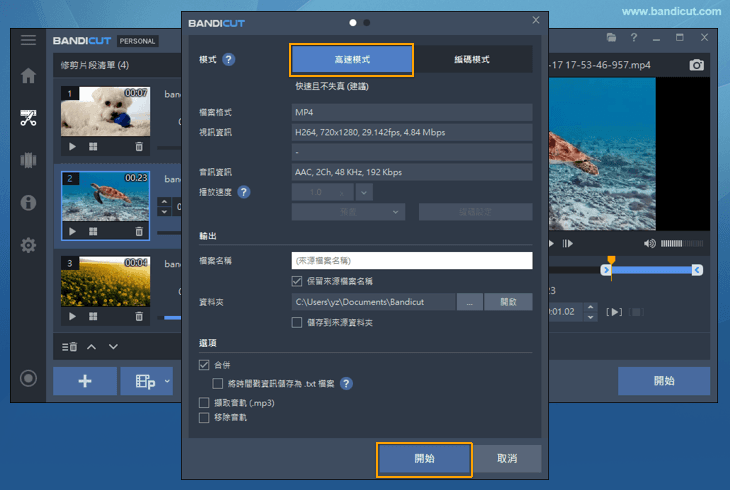
Task: Delete segment 3 with trash icon
Action: coord(139,316)
